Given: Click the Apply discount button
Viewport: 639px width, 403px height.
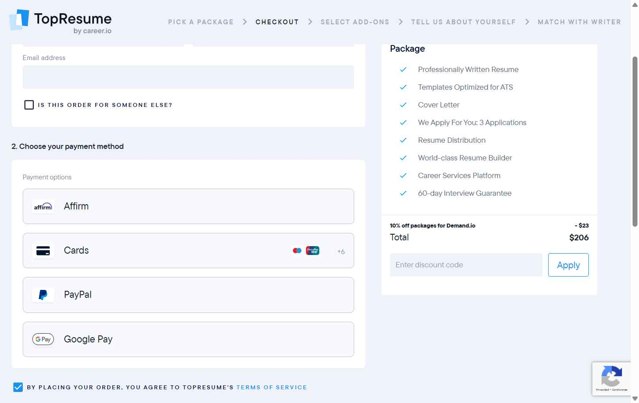Looking at the screenshot, I should (x=568, y=265).
